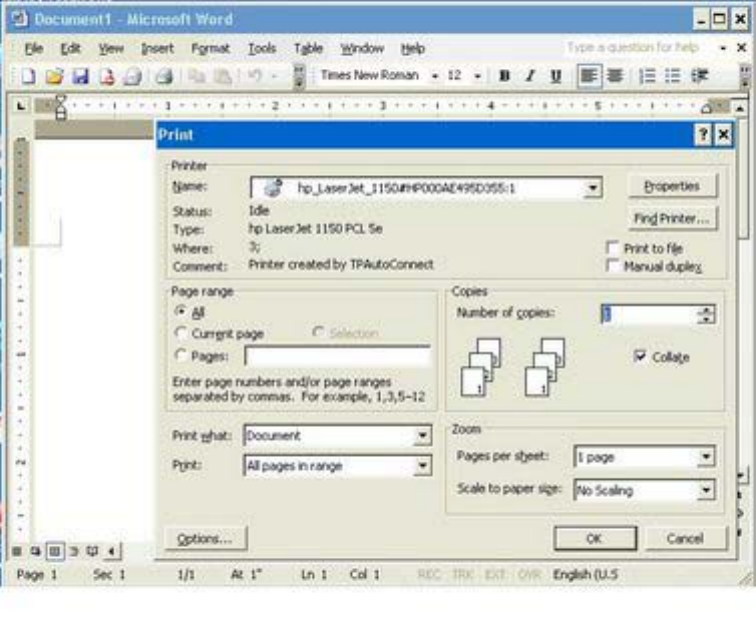Switch to Print Layout view icon
The width and height of the screenshot is (756, 619).
54,551
